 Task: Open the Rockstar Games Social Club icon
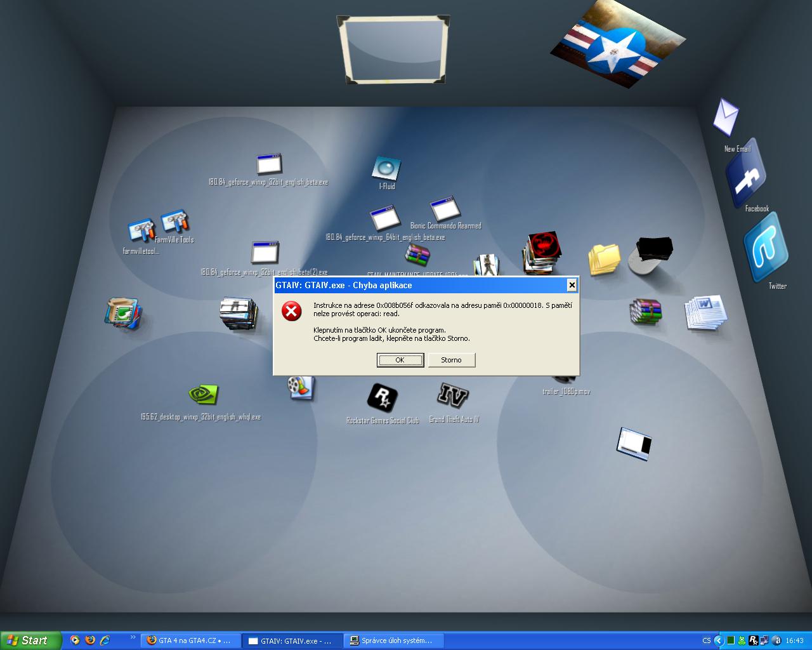tap(382, 398)
